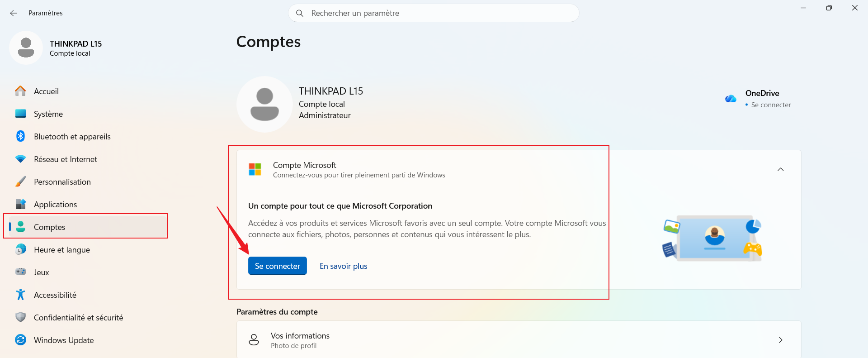Click the Microsoft account illustration image
868x358 pixels.
712,238
